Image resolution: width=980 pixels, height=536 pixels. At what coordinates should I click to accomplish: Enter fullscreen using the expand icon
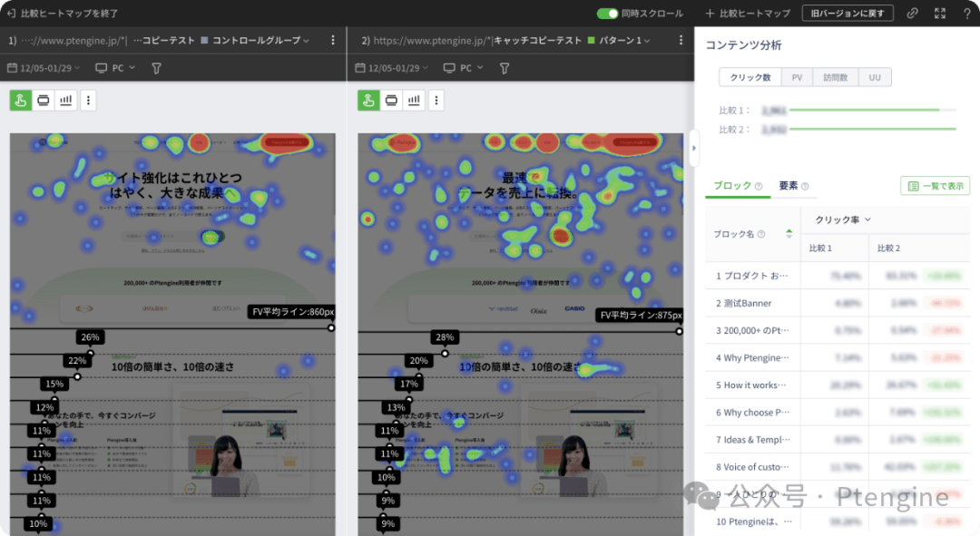(x=939, y=14)
